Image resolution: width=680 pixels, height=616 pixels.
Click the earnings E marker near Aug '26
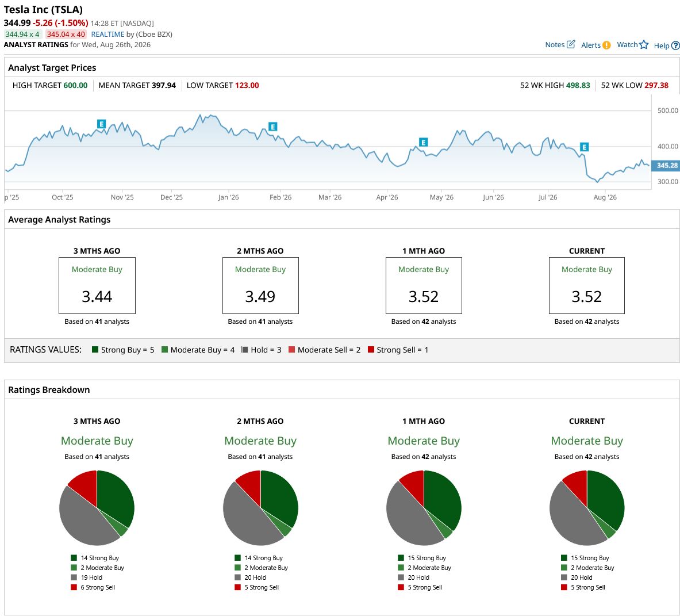(584, 147)
